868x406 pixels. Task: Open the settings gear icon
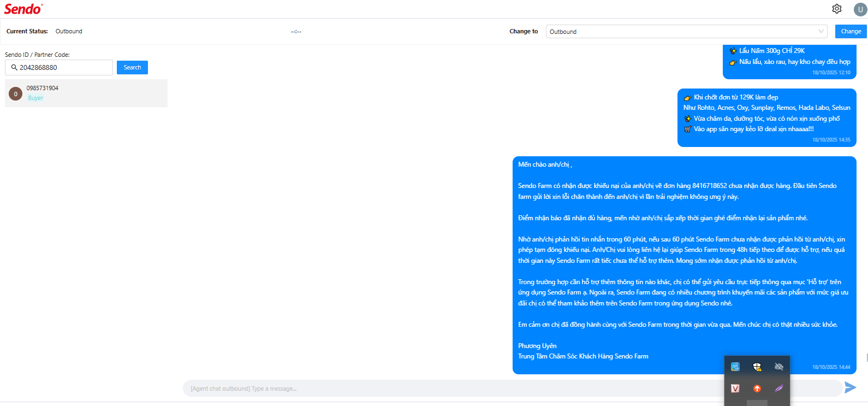[837, 9]
